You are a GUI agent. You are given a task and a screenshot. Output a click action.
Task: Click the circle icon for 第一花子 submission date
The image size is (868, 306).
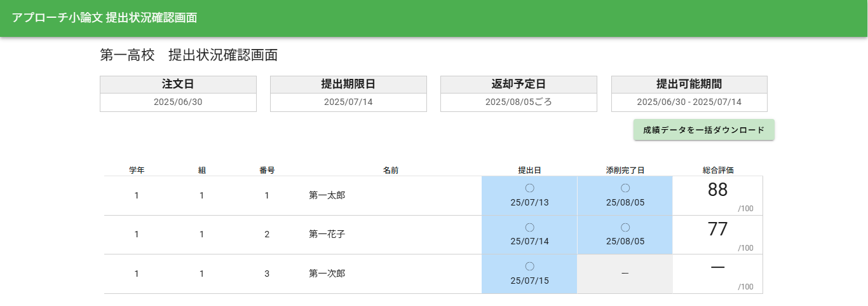point(529,227)
